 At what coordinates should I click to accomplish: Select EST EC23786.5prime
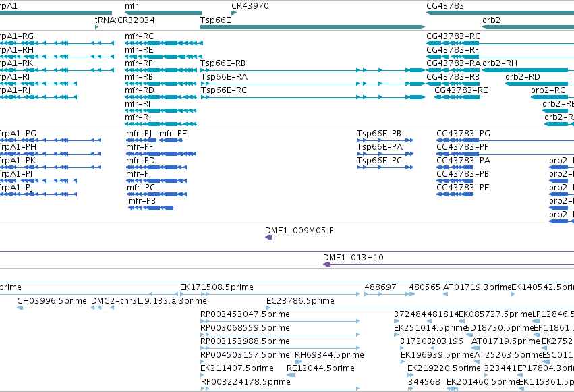click(300, 301)
